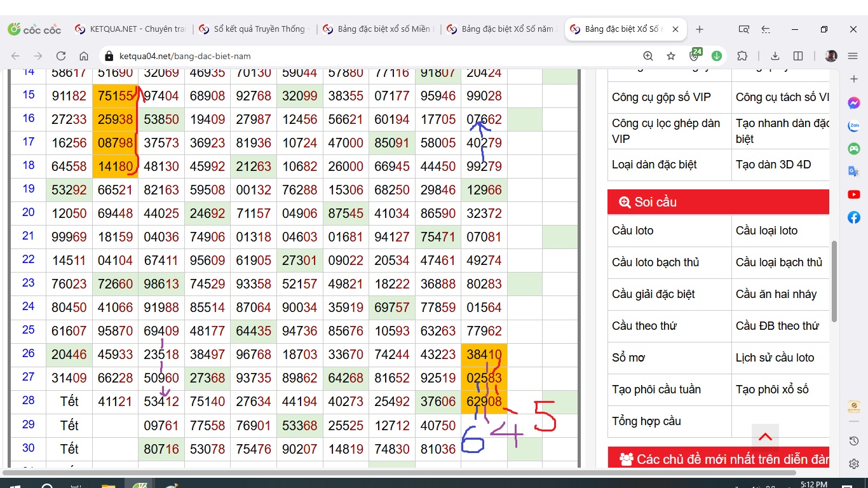Viewport: 868px width, 488px height.
Task: Open Zalo from the browser sidebar
Action: tap(854, 126)
